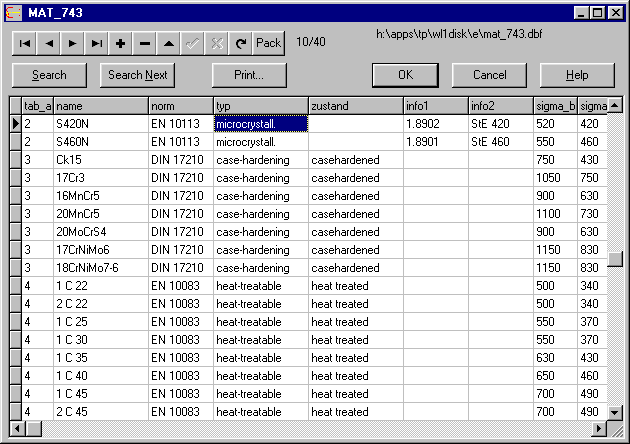This screenshot has width=630, height=444.
Task: Go to the next record
Action: [x=72, y=43]
